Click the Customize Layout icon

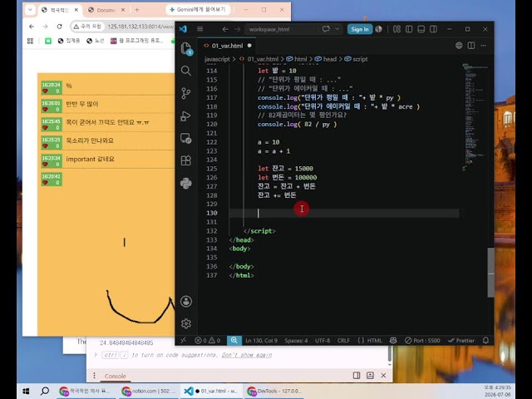[397, 29]
